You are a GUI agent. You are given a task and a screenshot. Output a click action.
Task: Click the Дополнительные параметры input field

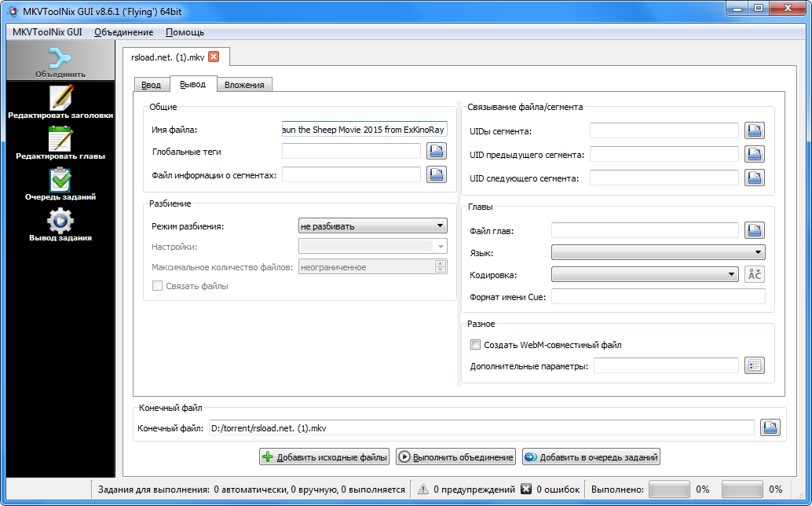click(666, 365)
